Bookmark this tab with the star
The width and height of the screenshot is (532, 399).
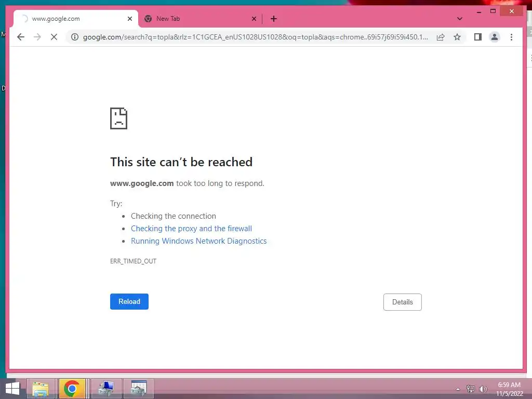point(457,37)
